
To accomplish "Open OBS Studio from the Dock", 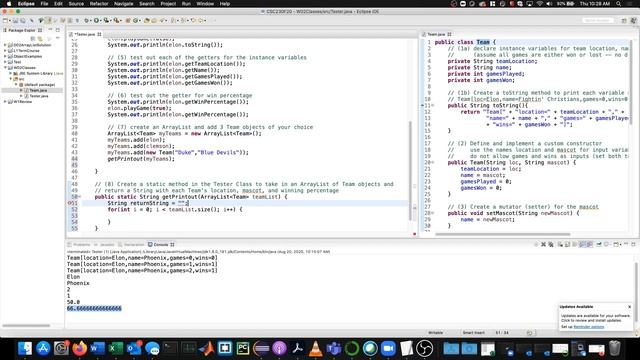I will (x=424, y=348).
